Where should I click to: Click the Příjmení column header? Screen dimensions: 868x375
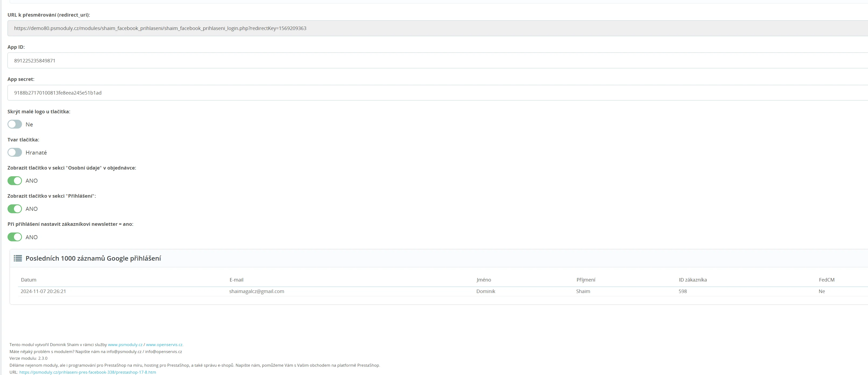[x=586, y=280]
